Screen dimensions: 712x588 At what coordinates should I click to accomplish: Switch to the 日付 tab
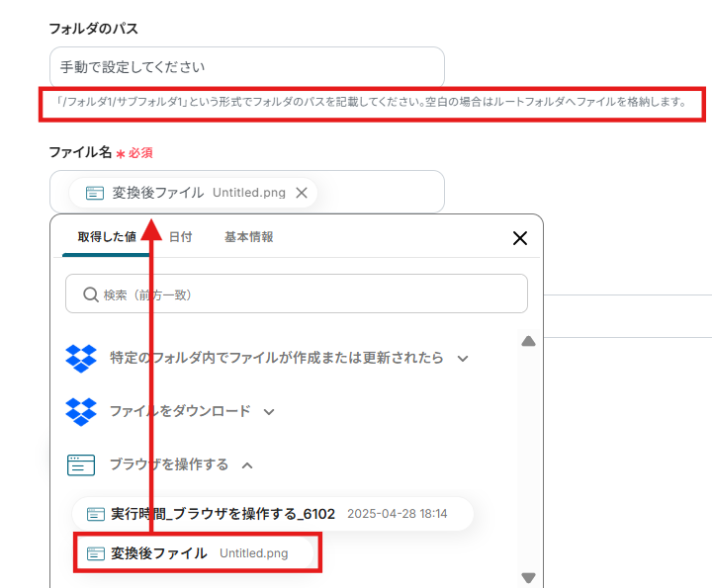pyautogui.click(x=181, y=237)
